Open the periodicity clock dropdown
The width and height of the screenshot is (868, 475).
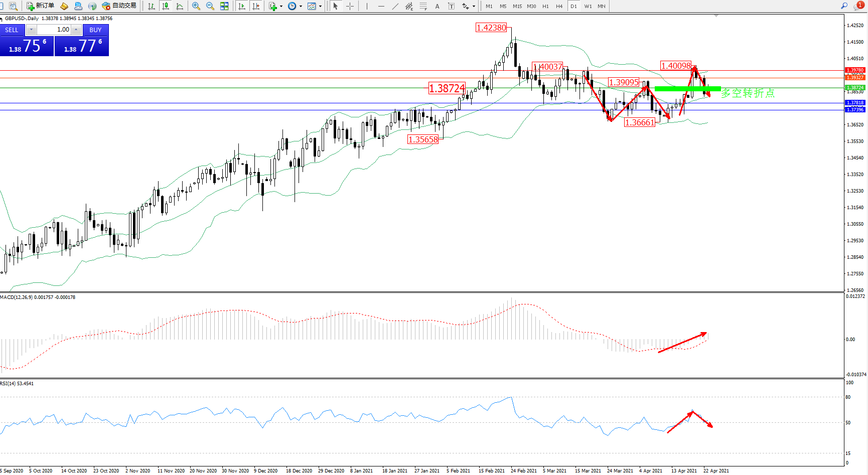click(x=301, y=7)
